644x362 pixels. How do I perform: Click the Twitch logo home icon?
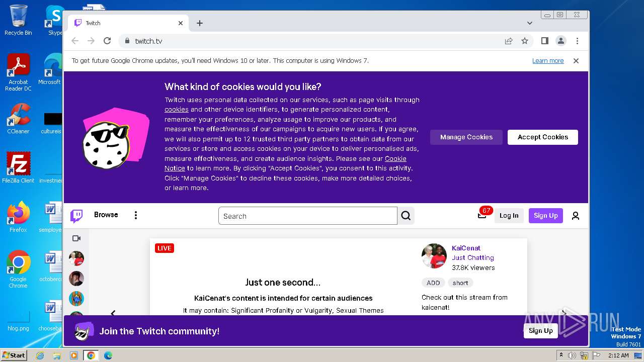(76, 216)
